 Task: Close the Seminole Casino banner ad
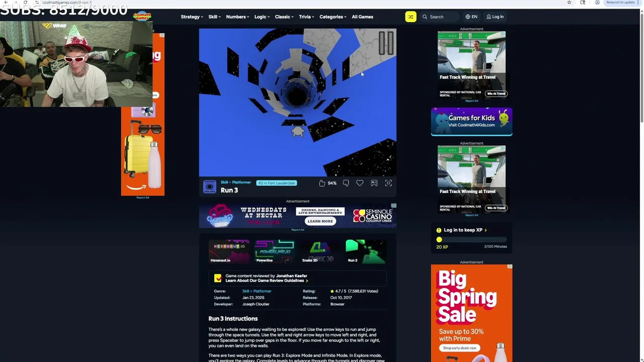(x=394, y=206)
